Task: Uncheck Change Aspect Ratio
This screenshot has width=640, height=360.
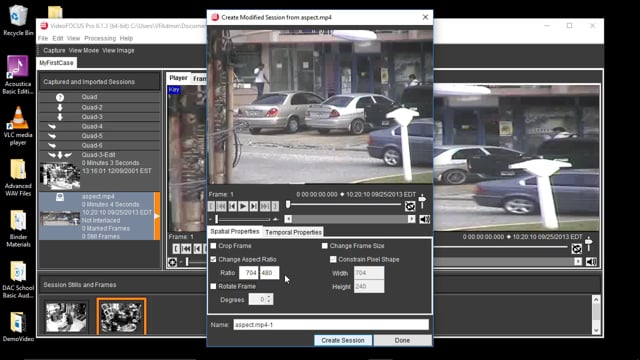Action: tap(213, 259)
